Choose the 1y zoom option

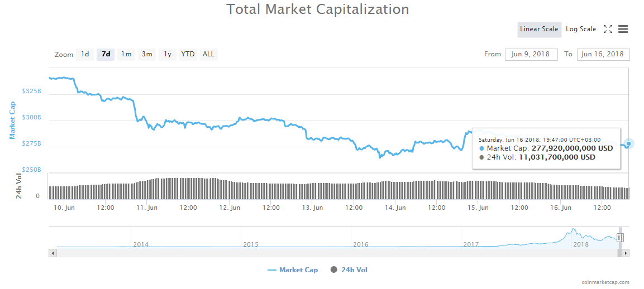[168, 54]
